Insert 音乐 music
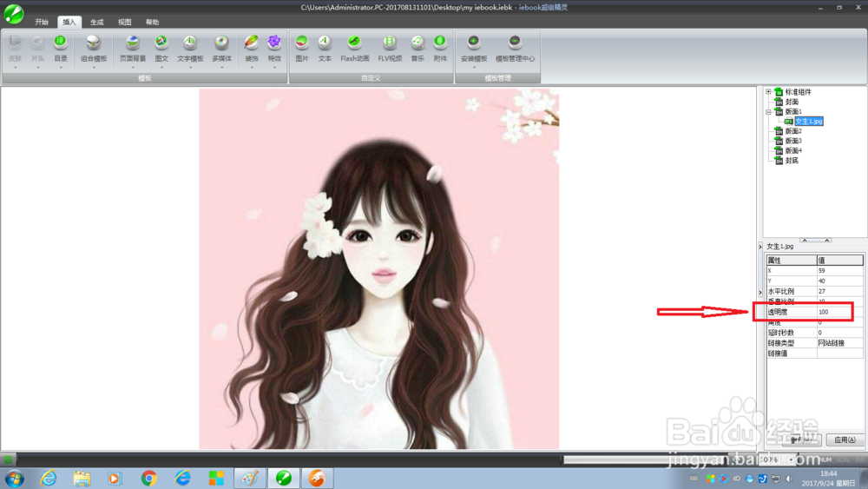The height and width of the screenshot is (489, 868). (418, 49)
